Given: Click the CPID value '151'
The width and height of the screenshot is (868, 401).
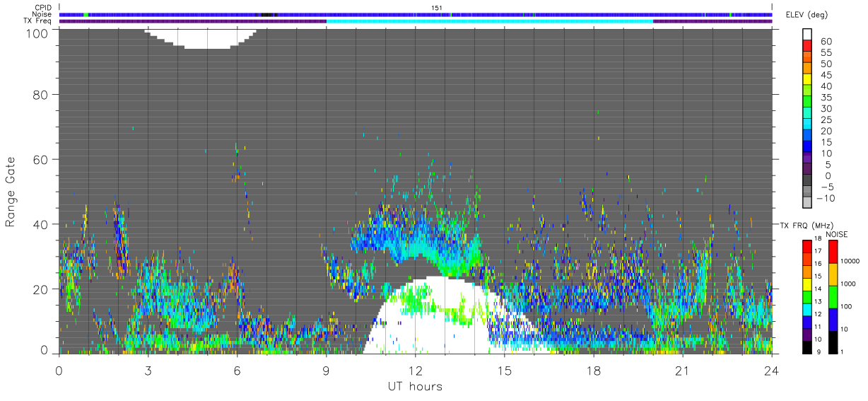Looking at the screenshot, I should tap(437, 8).
